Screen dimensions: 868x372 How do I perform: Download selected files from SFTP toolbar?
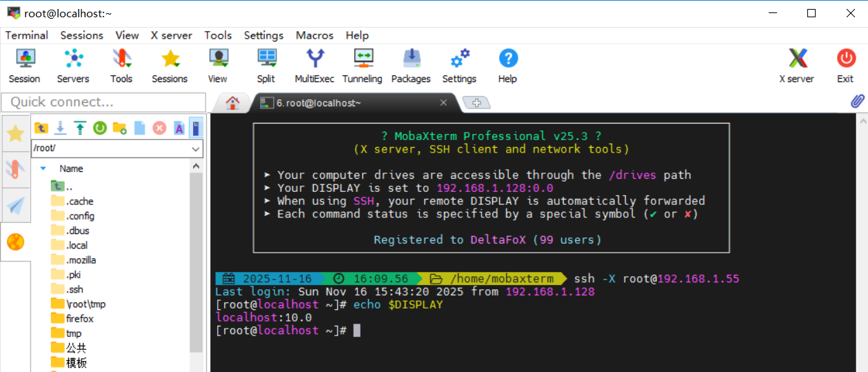coord(61,128)
